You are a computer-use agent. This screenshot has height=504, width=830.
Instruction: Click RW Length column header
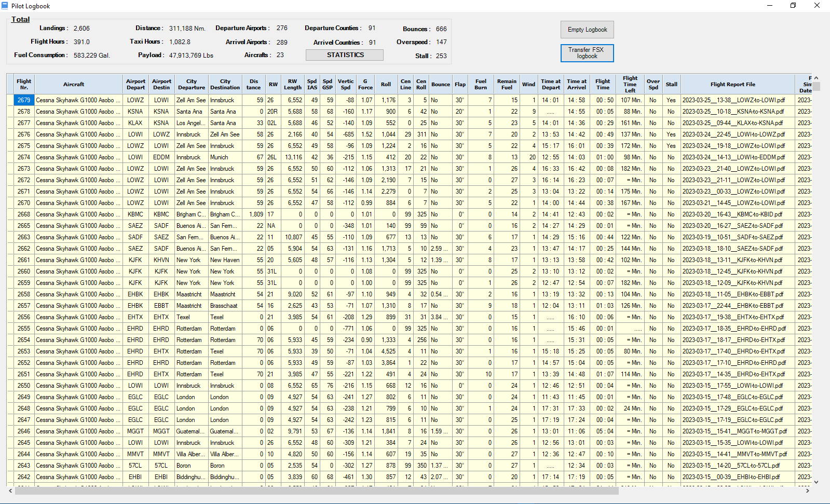tap(293, 84)
